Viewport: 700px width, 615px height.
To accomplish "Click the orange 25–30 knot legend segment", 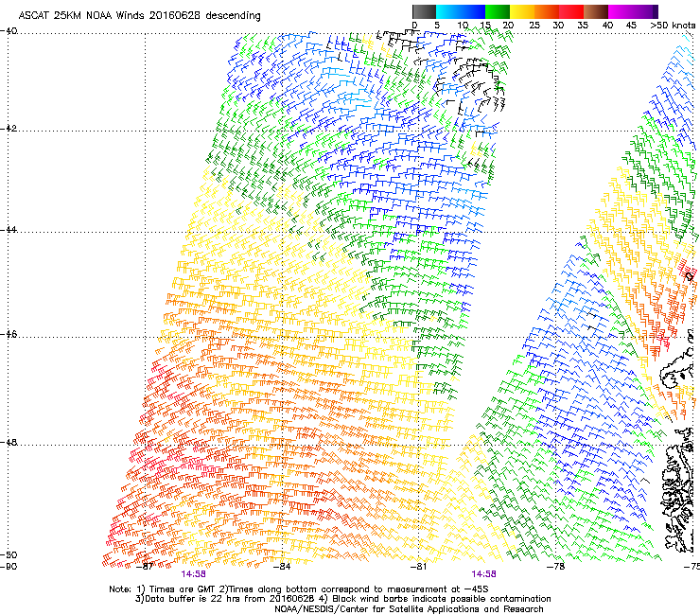I will [x=547, y=11].
